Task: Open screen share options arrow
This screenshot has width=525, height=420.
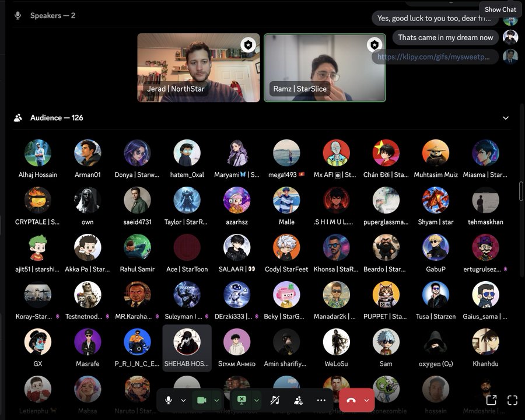Action: (x=257, y=400)
